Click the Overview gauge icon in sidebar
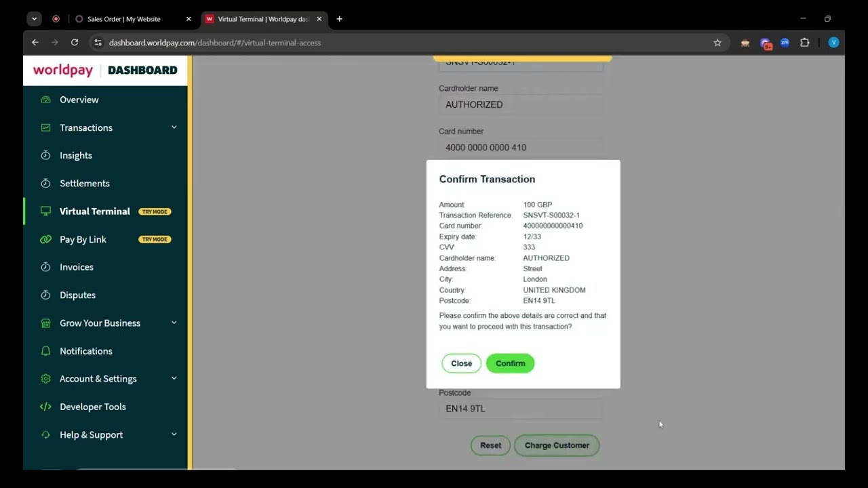The height and width of the screenshot is (488, 868). click(x=45, y=100)
